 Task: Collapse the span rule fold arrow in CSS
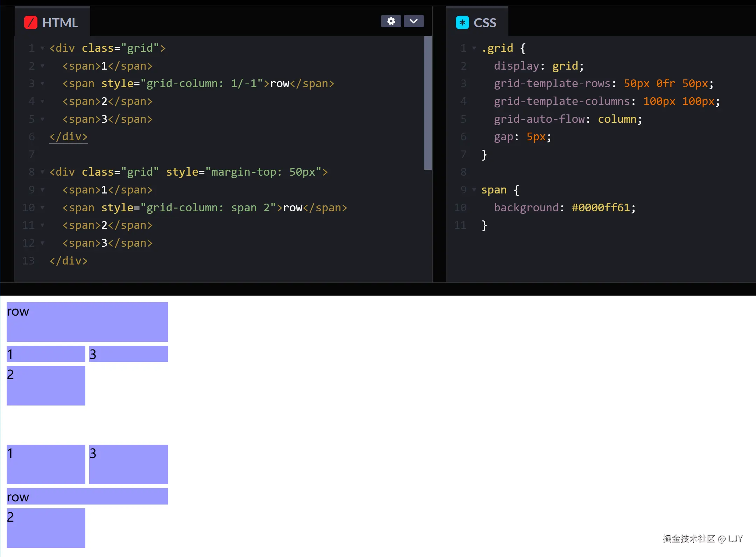click(474, 190)
